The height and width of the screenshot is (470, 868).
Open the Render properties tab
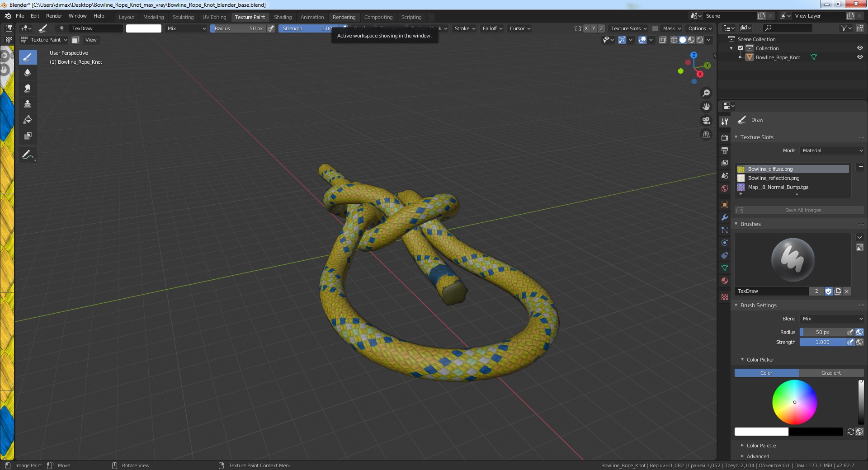click(x=725, y=137)
